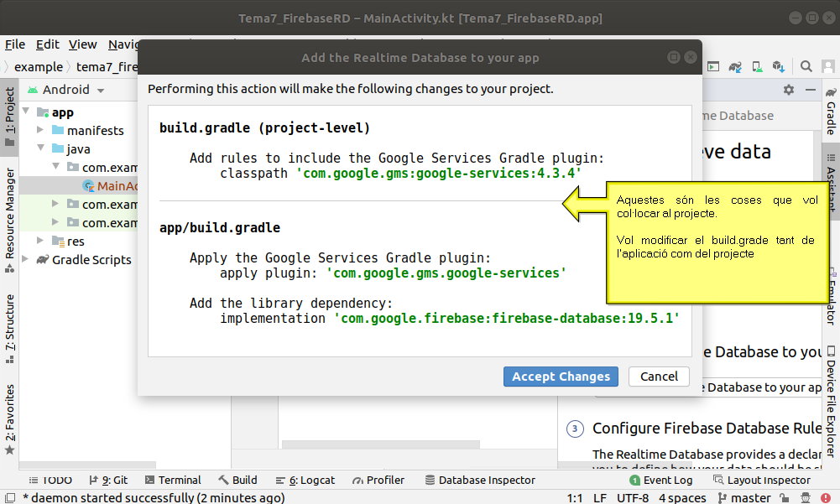
Task: Select the MainActivity file in tree
Action: click(111, 186)
